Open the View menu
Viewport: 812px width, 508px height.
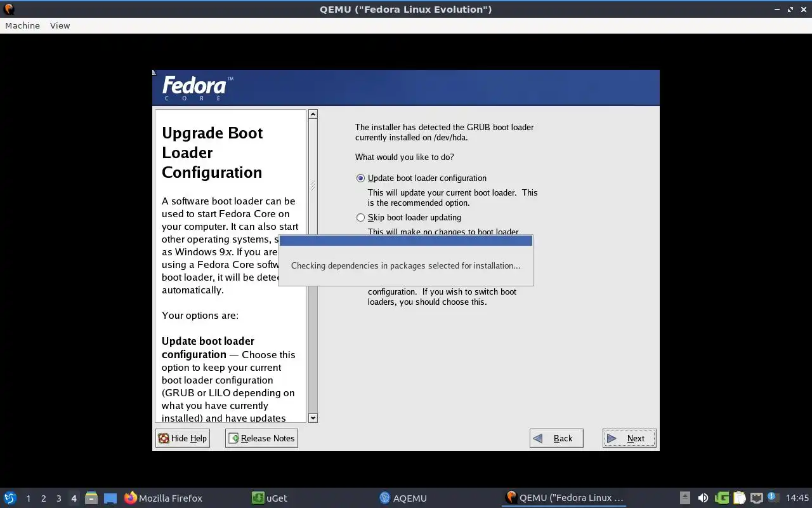tap(60, 25)
